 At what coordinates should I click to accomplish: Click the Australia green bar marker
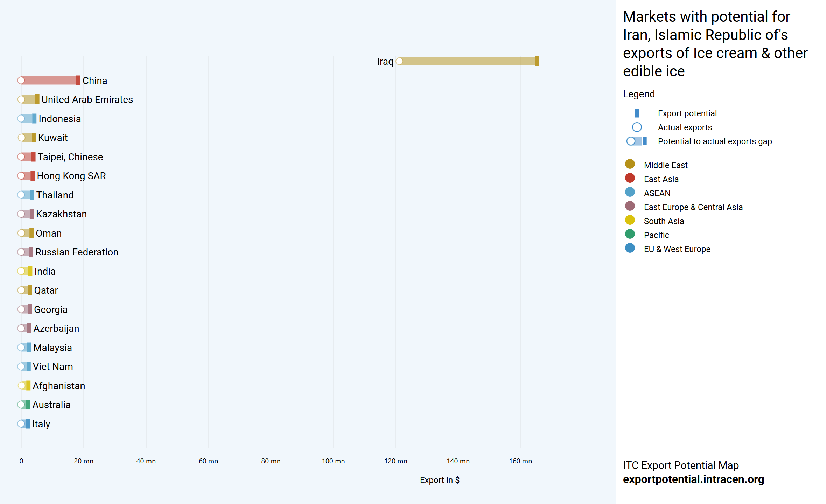pyautogui.click(x=28, y=405)
